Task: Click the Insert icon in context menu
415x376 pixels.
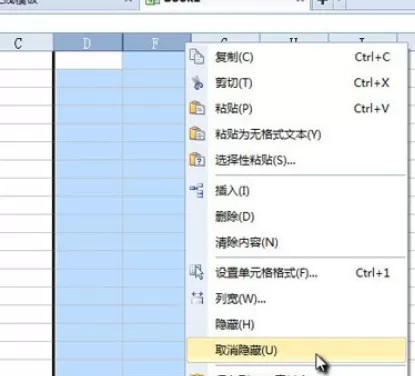Action: tap(197, 190)
